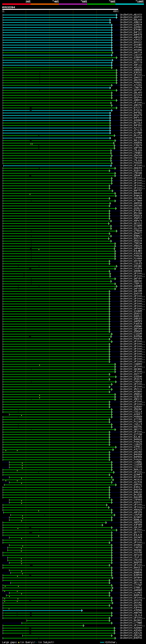Click hit label UniRef100_B8P757

tap(131, 191)
